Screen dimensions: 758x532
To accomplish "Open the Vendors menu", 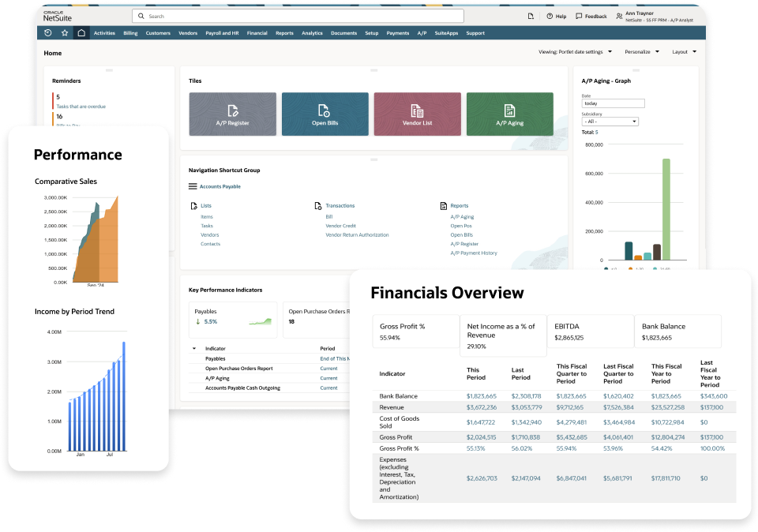I will click(188, 33).
